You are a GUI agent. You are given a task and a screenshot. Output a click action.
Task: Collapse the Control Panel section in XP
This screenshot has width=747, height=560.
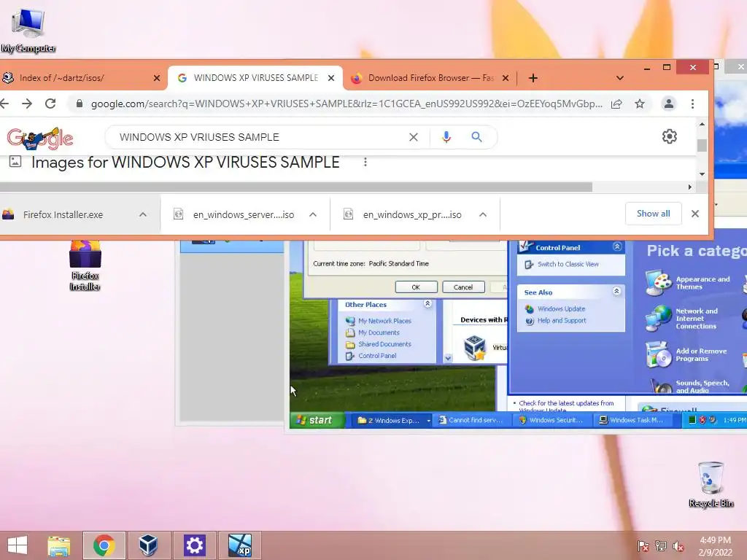click(x=617, y=246)
